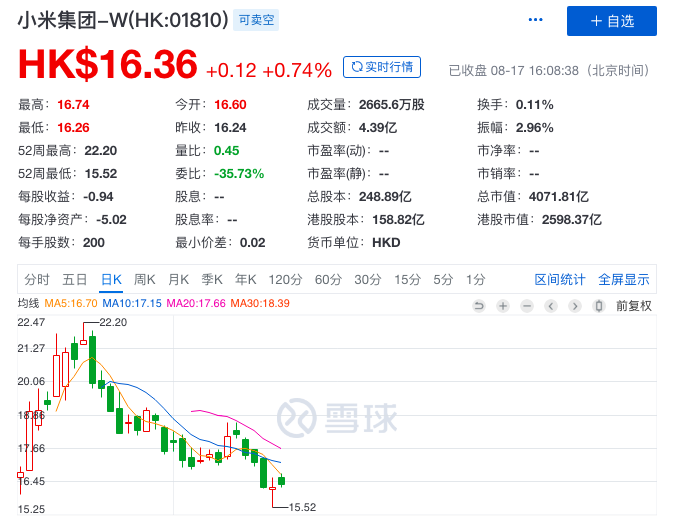Click the 最低 value 16.26
Screen dimensions: 674x516
(x=74, y=128)
